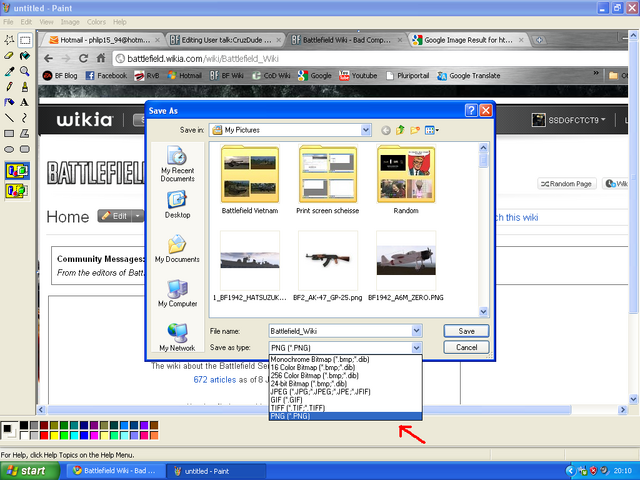
Task: Pick the bright red color swatch
Action: coord(44,435)
